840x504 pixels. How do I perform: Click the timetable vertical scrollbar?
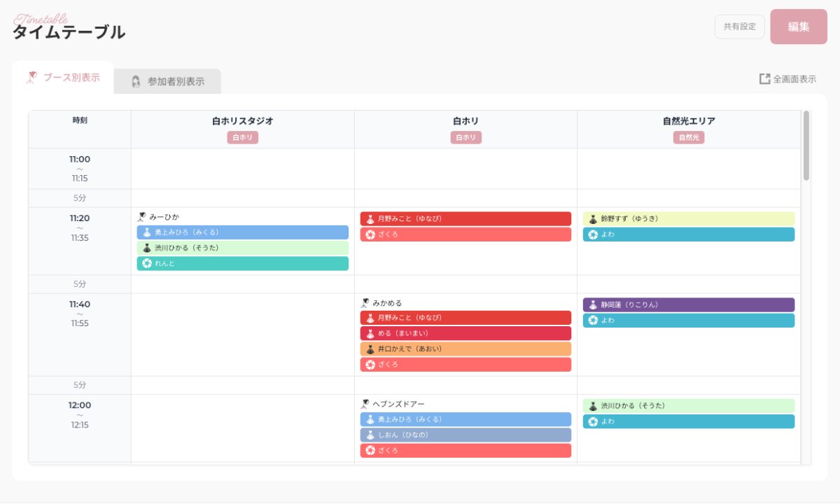(806, 146)
